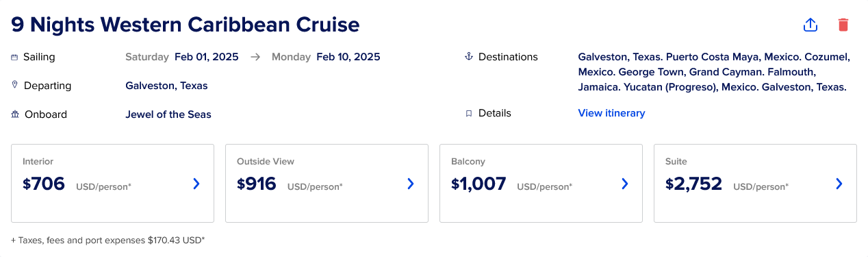Select the Outside View $916 card
This screenshot has width=868, height=257.
point(327,183)
